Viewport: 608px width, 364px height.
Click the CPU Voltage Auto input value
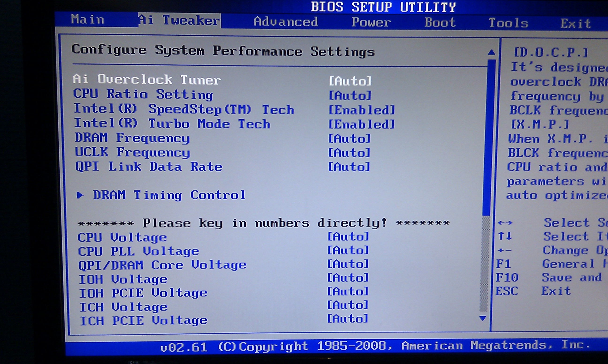348,237
